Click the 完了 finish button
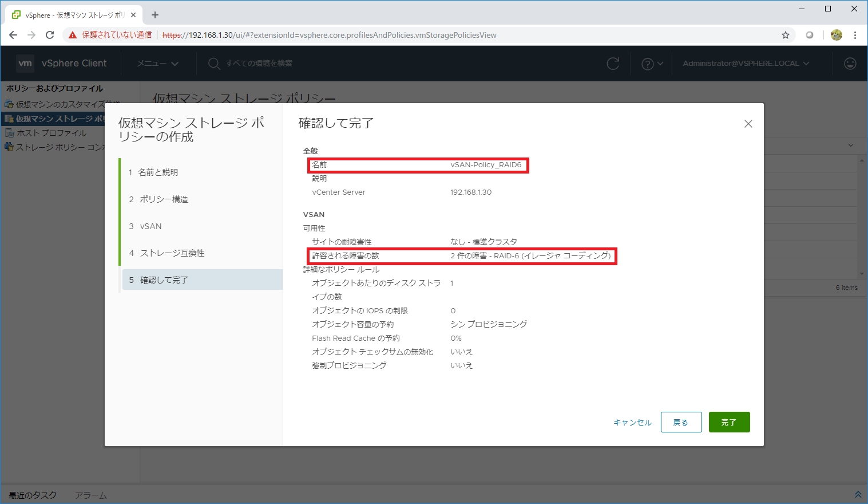The image size is (868, 504). 729,422
